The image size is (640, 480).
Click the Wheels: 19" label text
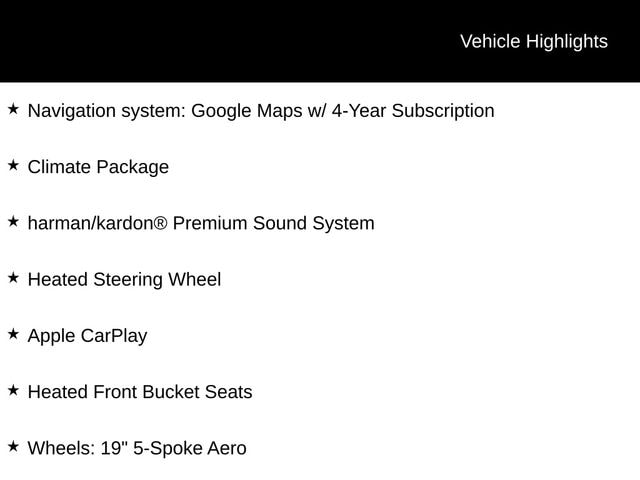click(76, 448)
